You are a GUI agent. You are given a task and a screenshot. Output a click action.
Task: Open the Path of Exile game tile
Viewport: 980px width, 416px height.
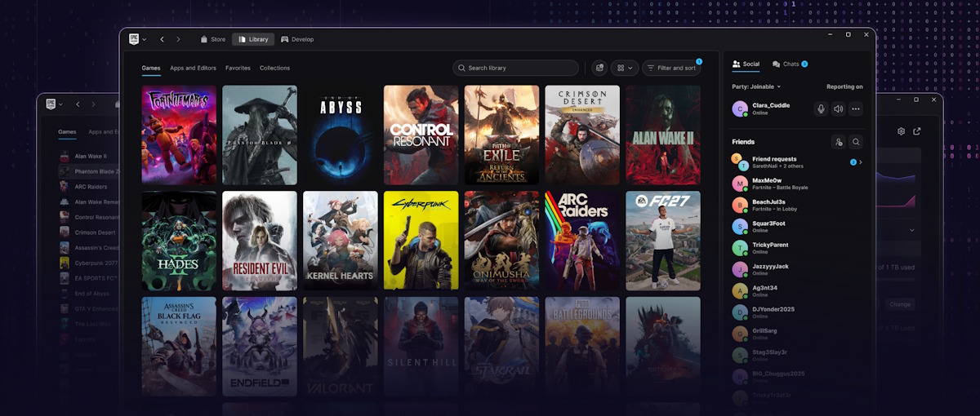pos(501,135)
